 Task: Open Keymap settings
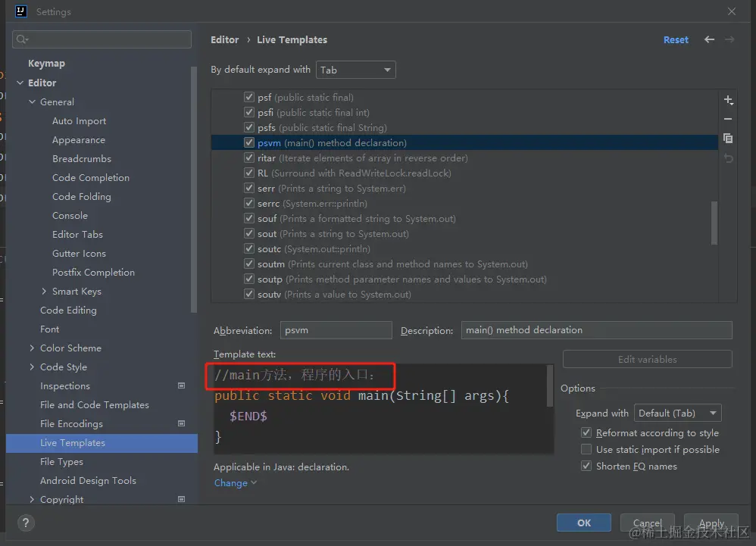46,64
